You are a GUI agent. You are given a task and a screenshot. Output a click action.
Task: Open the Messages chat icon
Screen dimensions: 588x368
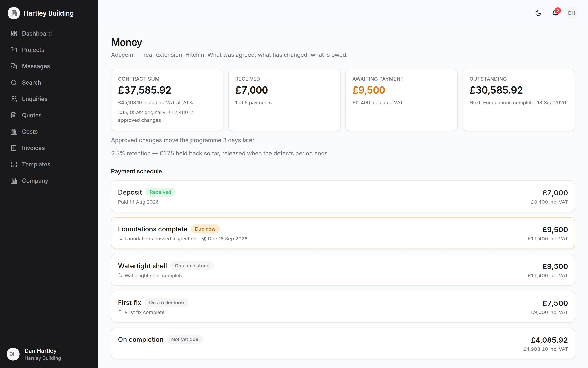pos(14,66)
